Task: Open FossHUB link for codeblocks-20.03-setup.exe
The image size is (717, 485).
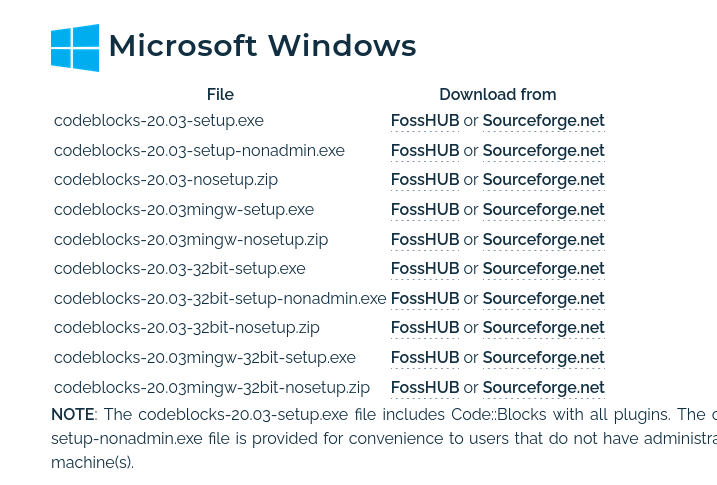Action: pos(425,121)
